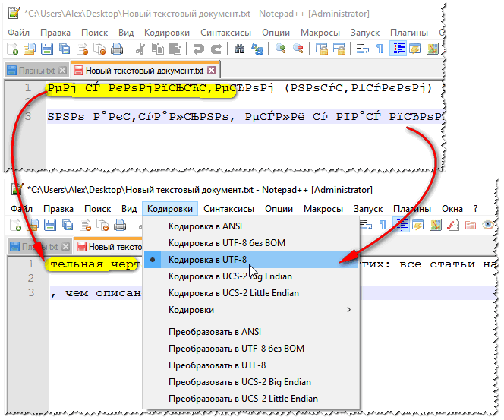Click Folder as Workspace icon in lower window
The image size is (504, 420).
(x=471, y=225)
